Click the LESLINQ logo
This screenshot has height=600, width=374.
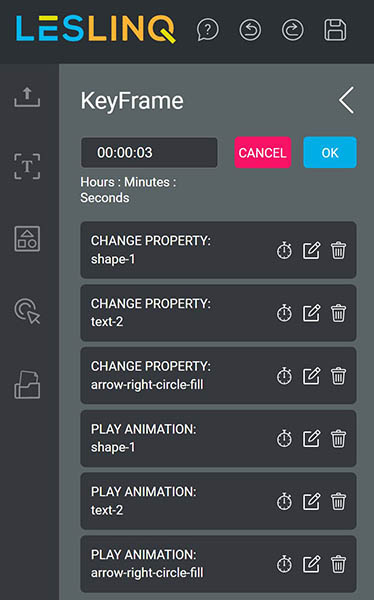point(96,29)
